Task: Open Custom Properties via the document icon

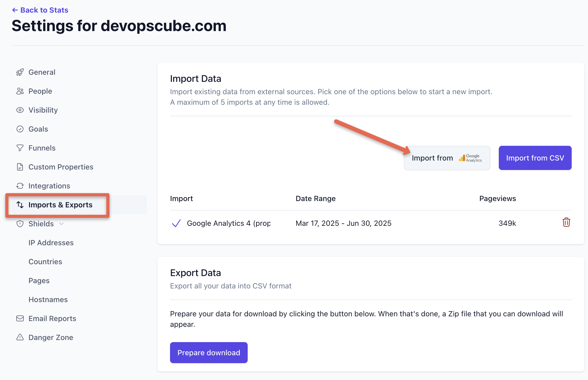Action: click(20, 167)
